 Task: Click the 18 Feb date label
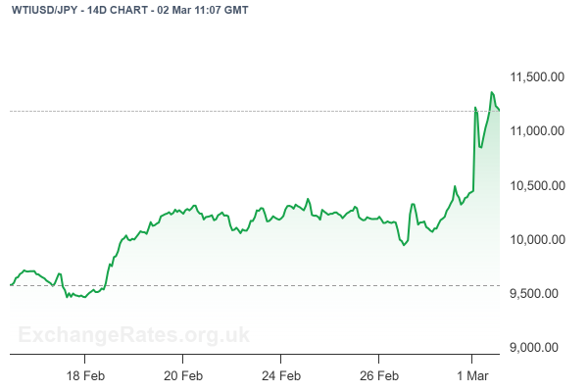(x=86, y=375)
